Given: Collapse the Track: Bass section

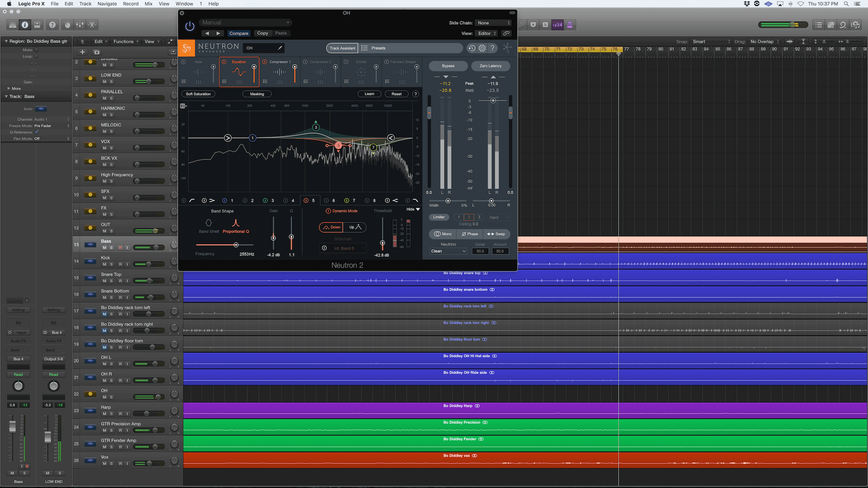Looking at the screenshot, I should coord(6,96).
